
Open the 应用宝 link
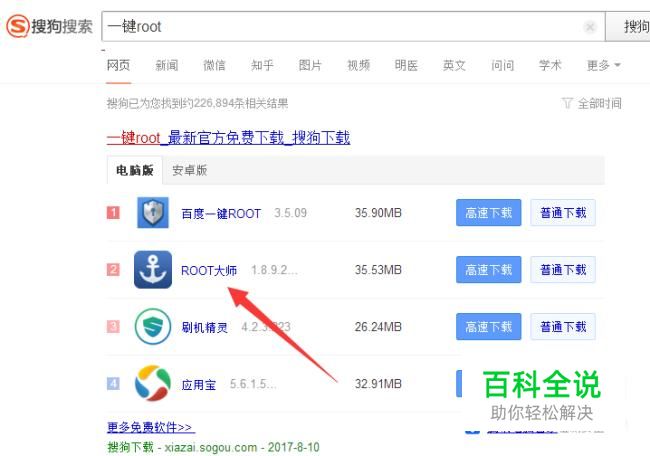pos(199,384)
